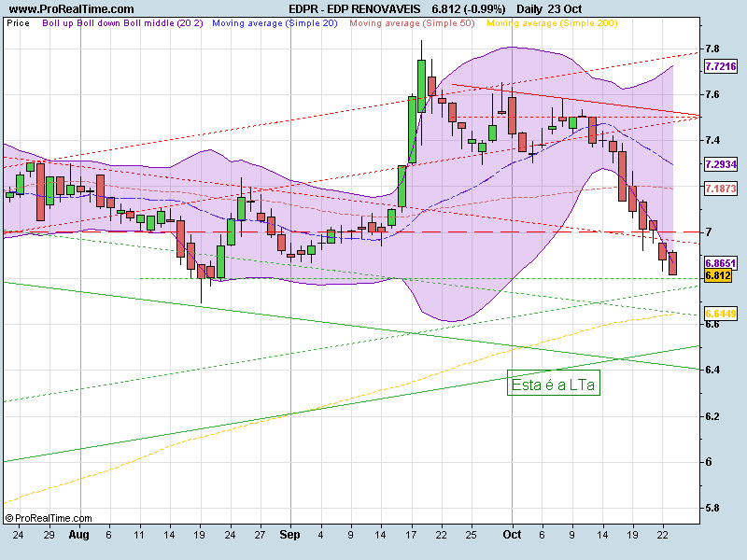Screen dimensions: 747x560
Task: Click the tall green candle at 7.8 peak
Action: click(422, 86)
